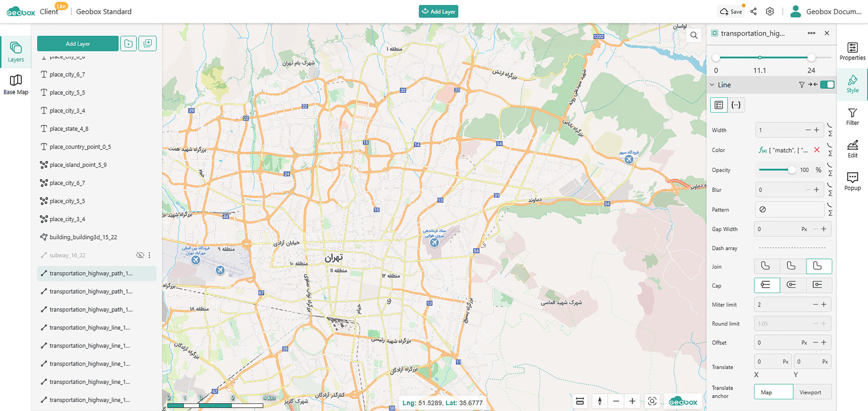Viewport: 868px width, 411px height.
Task: Open the share icon in top bar
Action: [753, 12]
